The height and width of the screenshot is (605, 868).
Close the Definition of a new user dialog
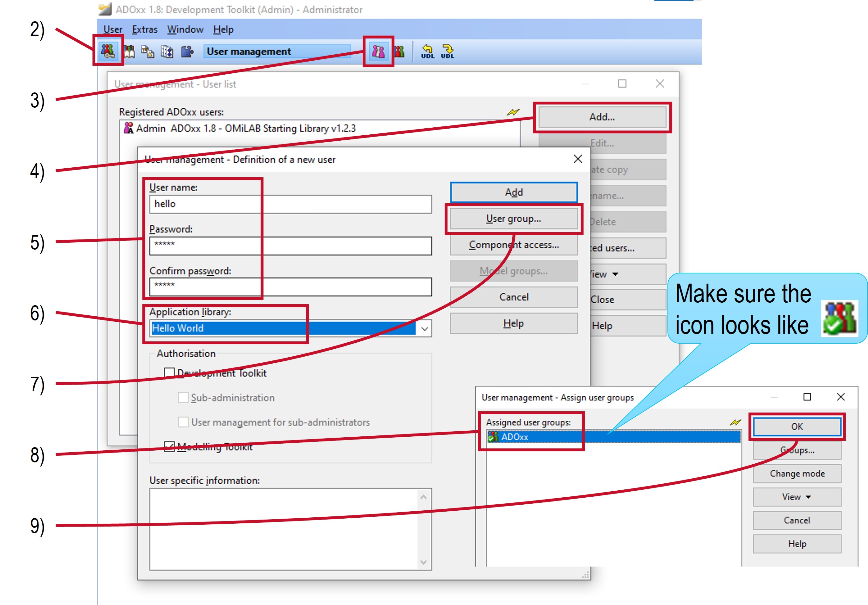tap(578, 159)
